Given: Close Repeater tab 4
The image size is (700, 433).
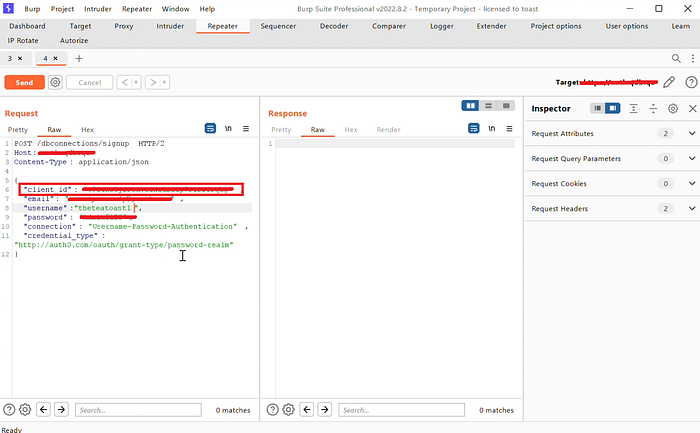Looking at the screenshot, I should click(x=55, y=58).
